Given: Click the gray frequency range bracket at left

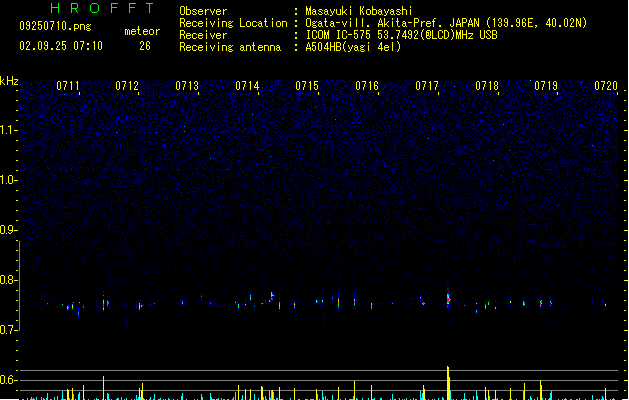Looking at the screenshot, I should (x=19, y=286).
